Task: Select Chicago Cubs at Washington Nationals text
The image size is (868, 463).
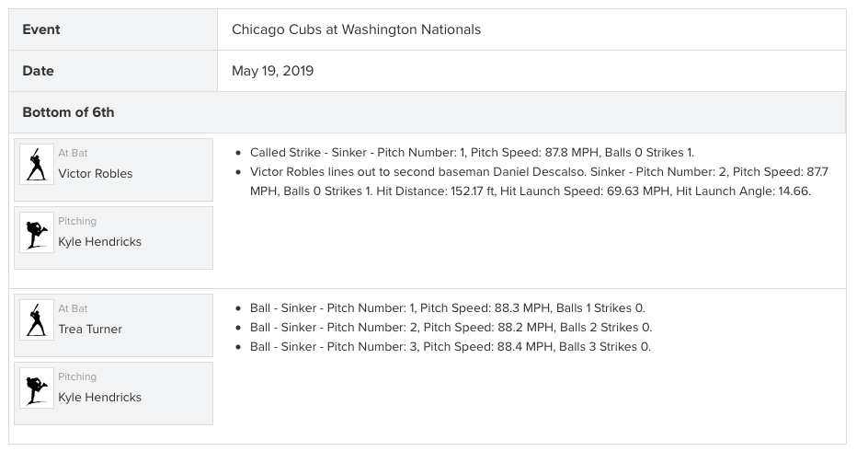Action: click(x=356, y=29)
